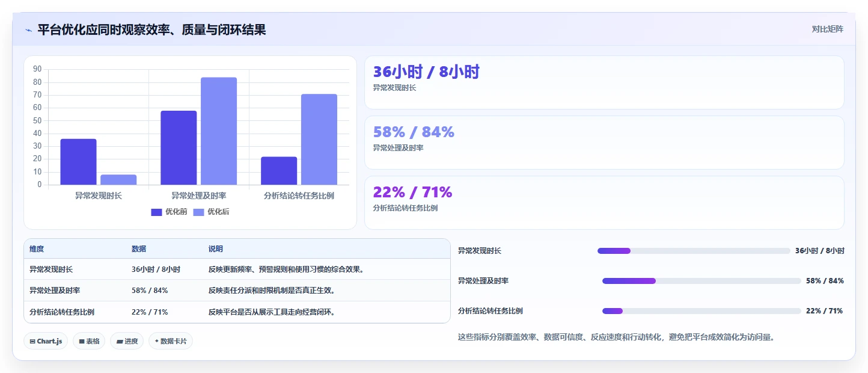The width and height of the screenshot is (868, 373).
Task: Click the 说明 column header
Action: (216, 249)
